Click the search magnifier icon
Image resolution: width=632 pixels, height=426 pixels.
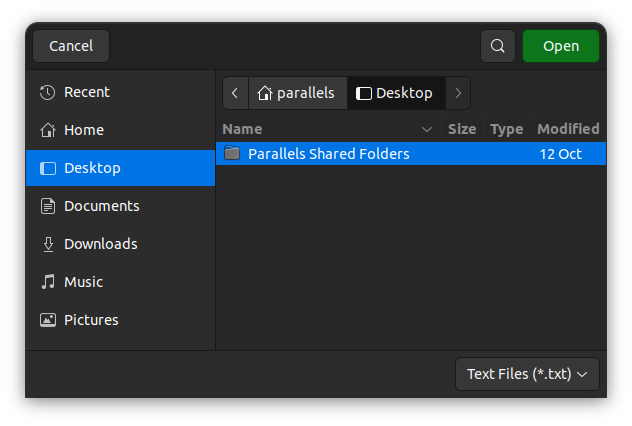tap(498, 46)
